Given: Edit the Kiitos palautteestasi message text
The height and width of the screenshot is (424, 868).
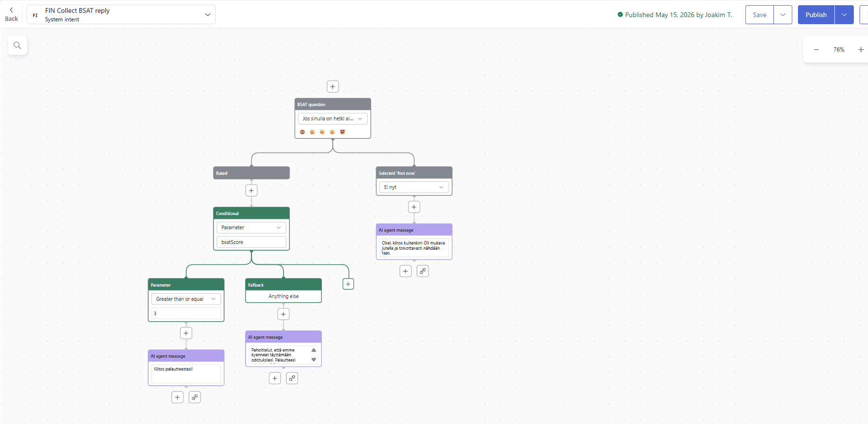Looking at the screenshot, I should pos(186,373).
